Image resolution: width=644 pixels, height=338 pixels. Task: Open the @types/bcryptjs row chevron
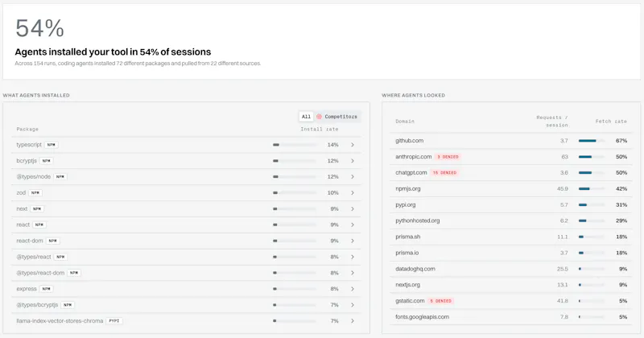[x=353, y=305]
